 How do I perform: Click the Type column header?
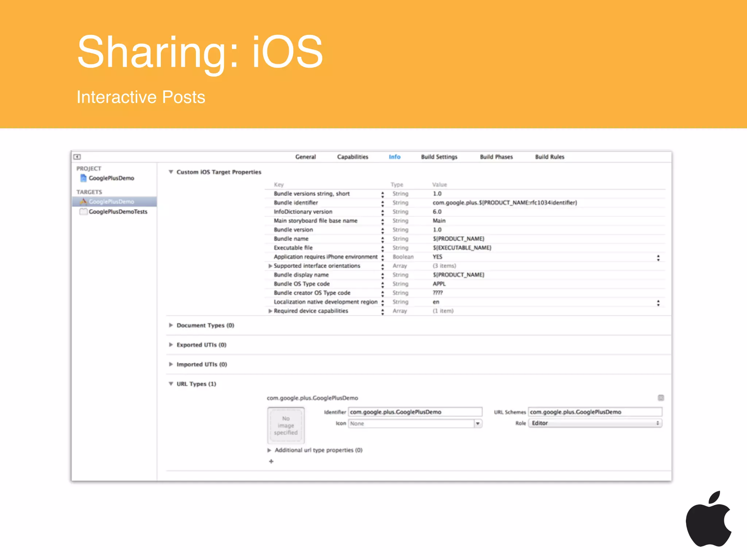[x=397, y=184]
